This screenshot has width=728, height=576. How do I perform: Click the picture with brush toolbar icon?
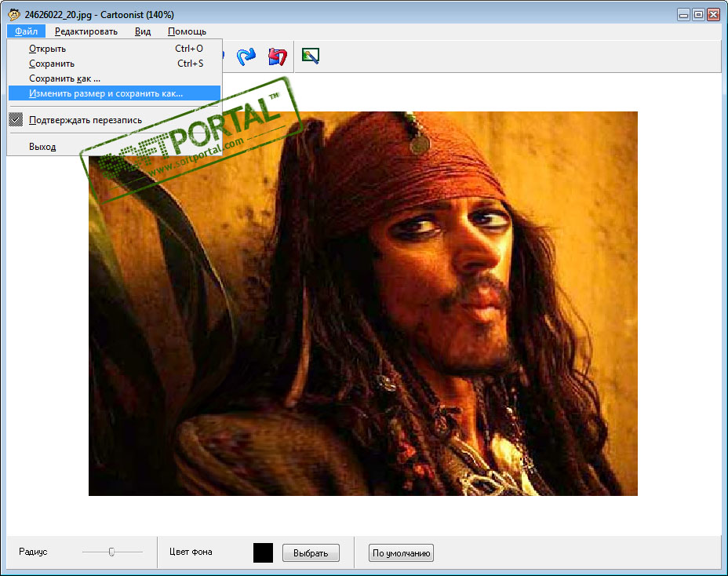(311, 56)
